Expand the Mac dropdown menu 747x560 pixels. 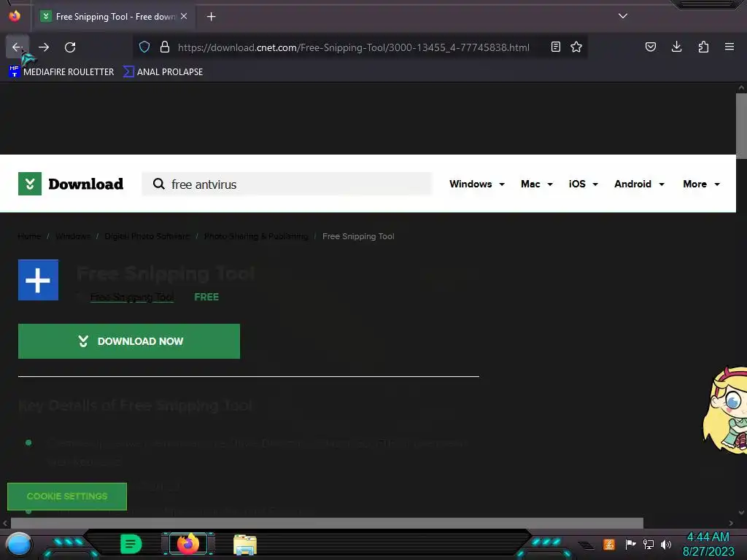(536, 184)
